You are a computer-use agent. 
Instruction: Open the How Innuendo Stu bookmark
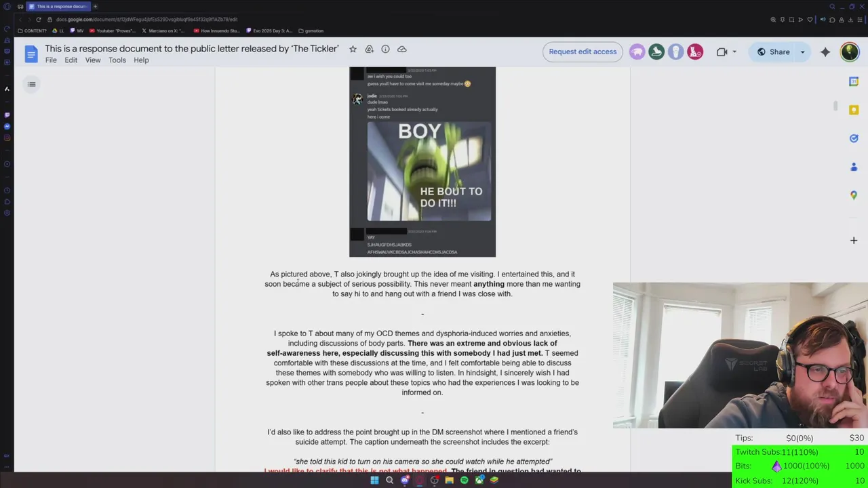coord(217,30)
